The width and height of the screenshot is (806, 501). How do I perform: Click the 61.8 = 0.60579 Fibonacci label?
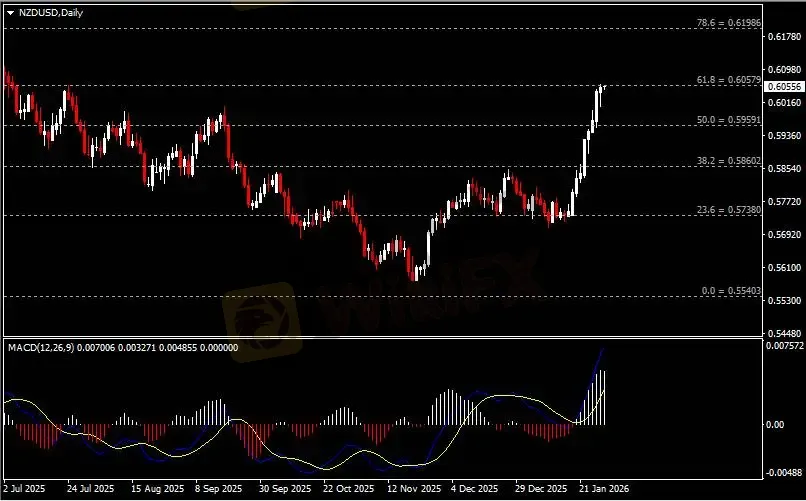click(728, 80)
